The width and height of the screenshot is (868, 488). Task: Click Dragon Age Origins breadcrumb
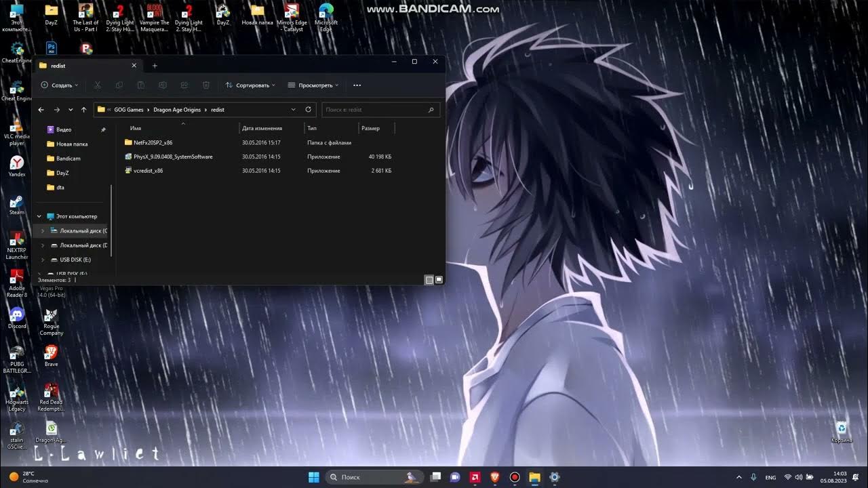coord(177,109)
